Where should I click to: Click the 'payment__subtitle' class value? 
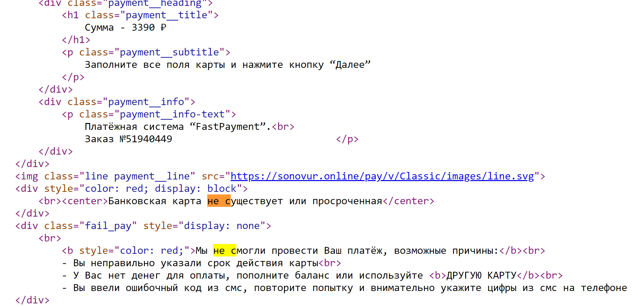169,52
